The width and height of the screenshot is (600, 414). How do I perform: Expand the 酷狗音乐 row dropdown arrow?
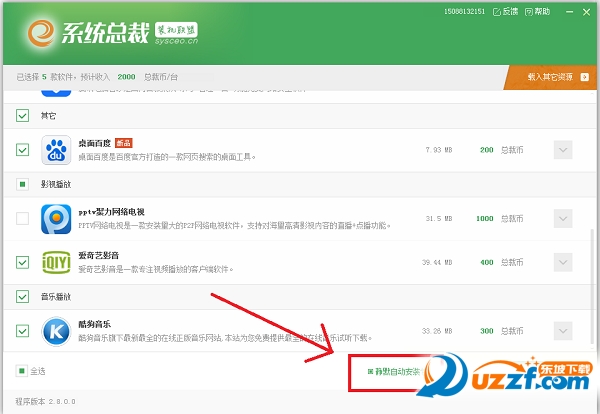coord(563,331)
